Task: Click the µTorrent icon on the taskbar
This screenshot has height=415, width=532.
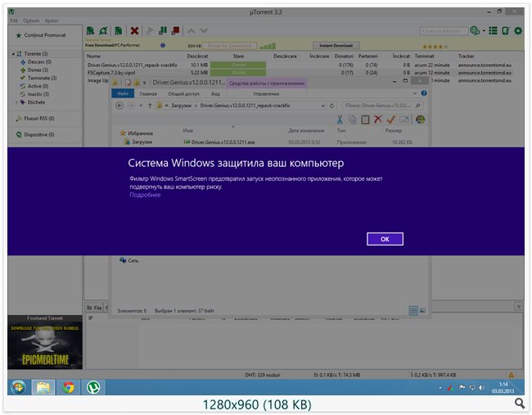Action: pyautogui.click(x=93, y=387)
